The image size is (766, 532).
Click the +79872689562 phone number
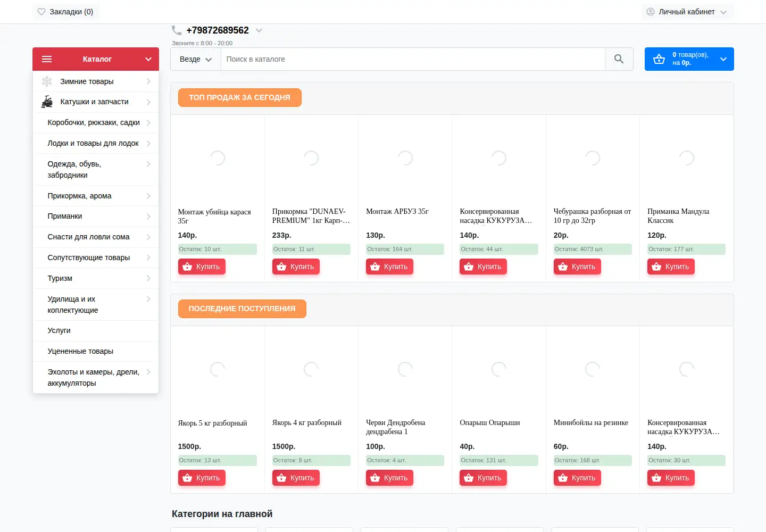pos(218,30)
